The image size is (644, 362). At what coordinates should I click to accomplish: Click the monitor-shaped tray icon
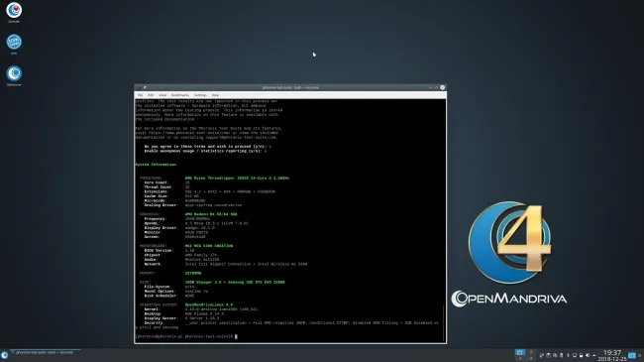point(575,355)
